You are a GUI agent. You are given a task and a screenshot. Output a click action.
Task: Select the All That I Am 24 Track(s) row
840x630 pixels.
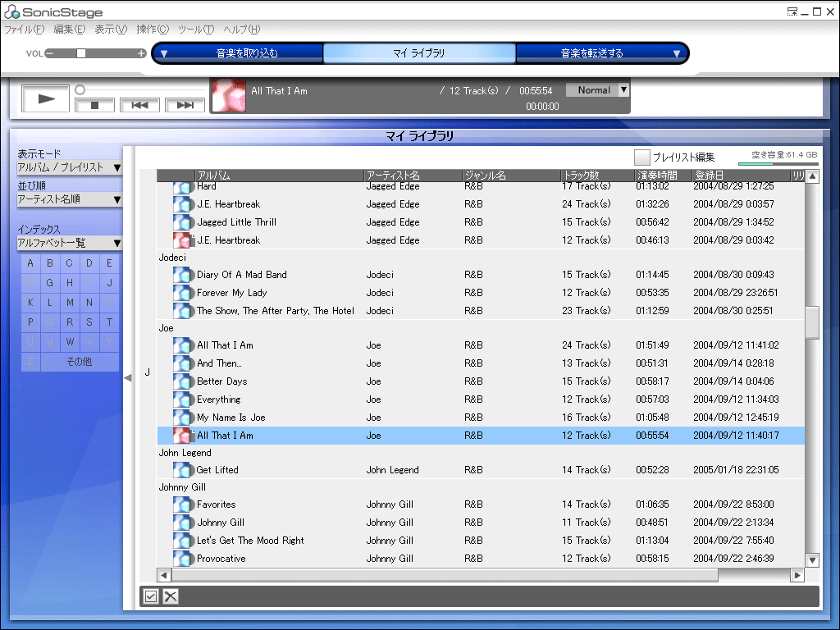click(x=481, y=345)
